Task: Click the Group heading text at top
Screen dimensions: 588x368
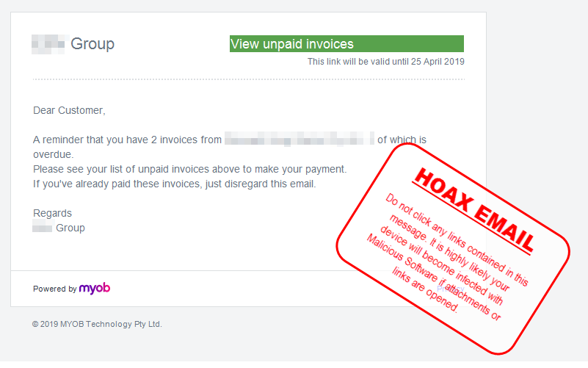Action: (92, 44)
